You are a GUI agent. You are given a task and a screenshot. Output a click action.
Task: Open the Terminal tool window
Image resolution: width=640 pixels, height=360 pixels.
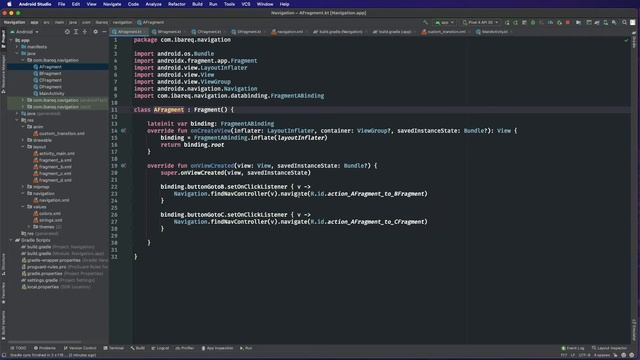coord(113,348)
